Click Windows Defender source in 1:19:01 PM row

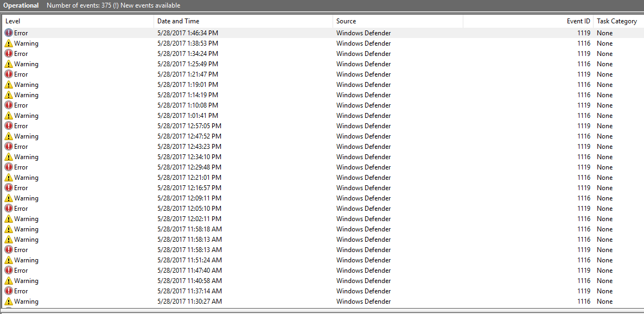click(364, 84)
